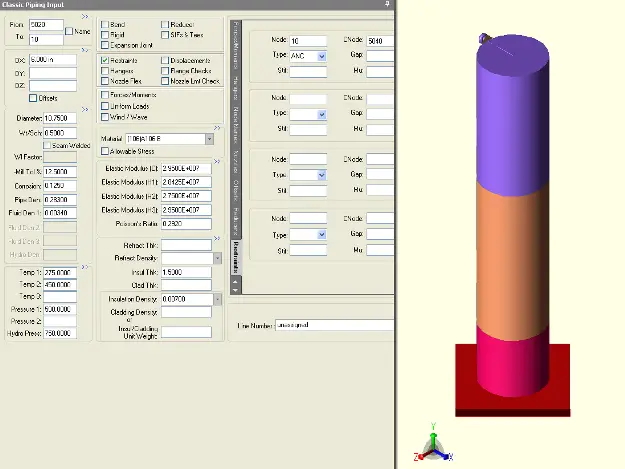Check the Allowable Stress box

(106, 151)
